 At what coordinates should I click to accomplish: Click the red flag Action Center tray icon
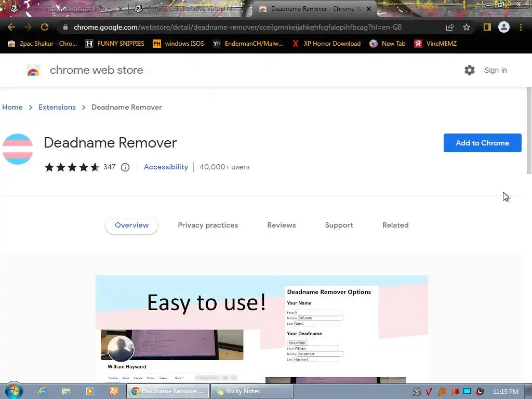click(x=455, y=392)
